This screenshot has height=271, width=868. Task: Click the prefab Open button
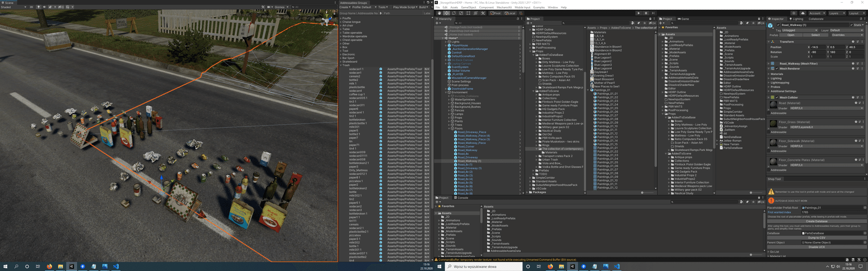(x=790, y=35)
